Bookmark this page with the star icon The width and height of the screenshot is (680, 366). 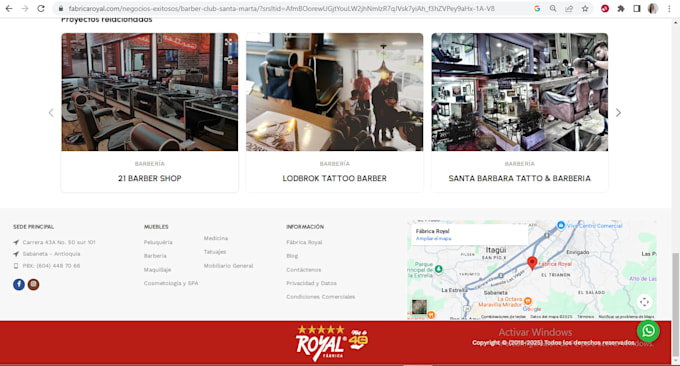585,8
